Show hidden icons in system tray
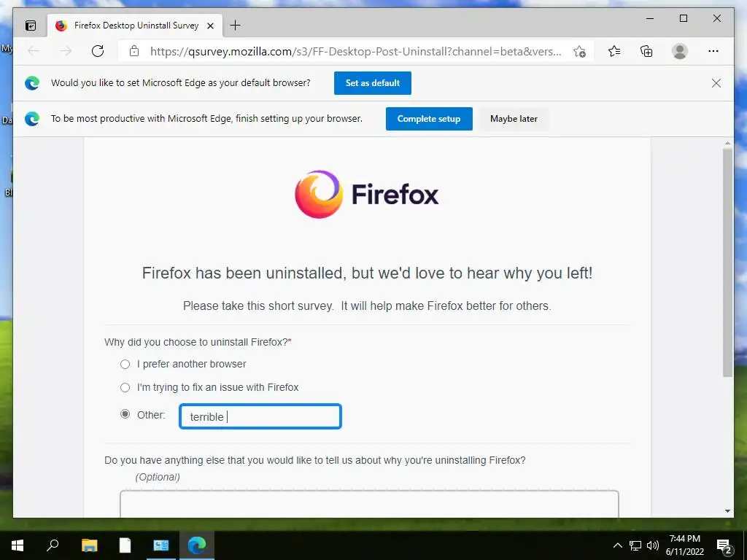 617,545
